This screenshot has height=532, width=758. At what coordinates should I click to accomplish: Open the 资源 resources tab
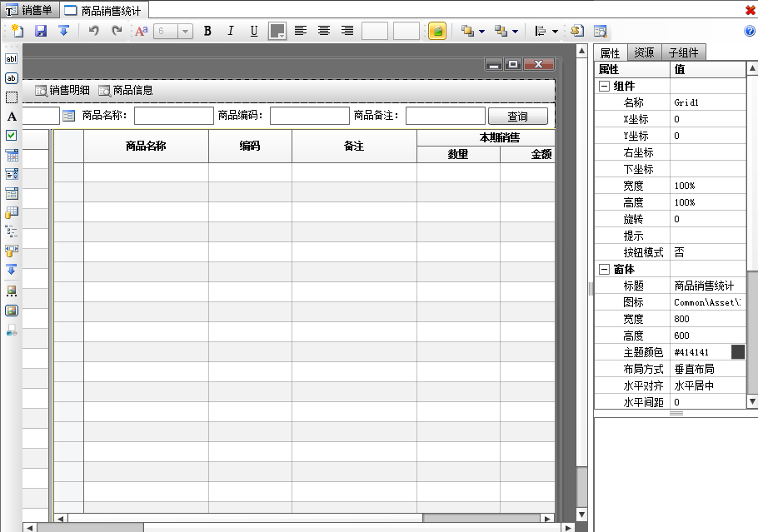tap(645, 52)
